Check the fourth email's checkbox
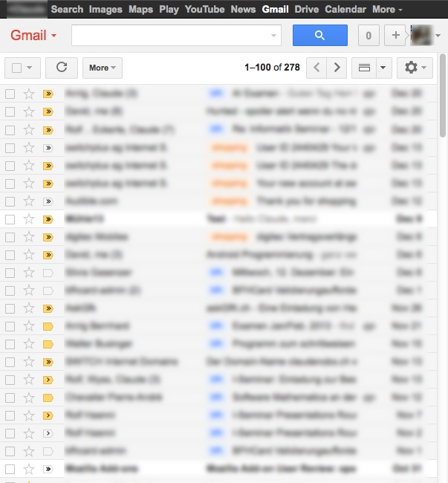Viewport: 448px width, 483px height. coord(10,148)
